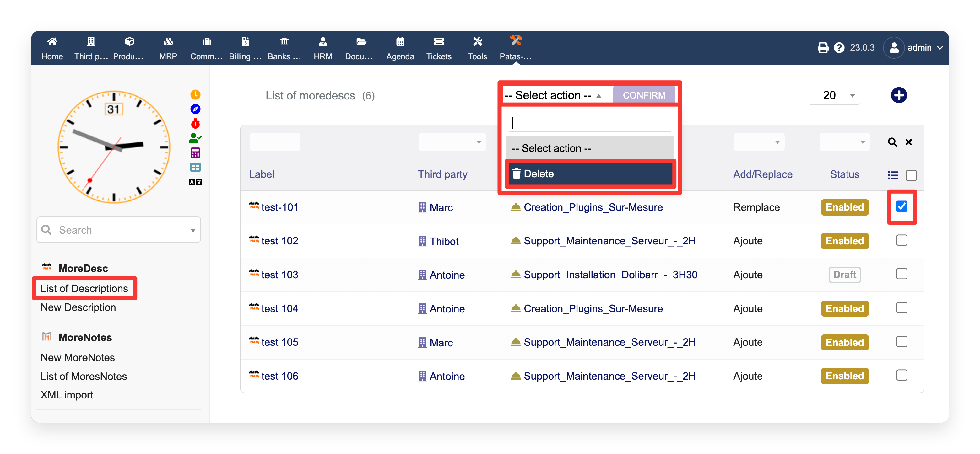Click the purple calculator icon
This screenshot has width=980, height=454.
tap(195, 153)
